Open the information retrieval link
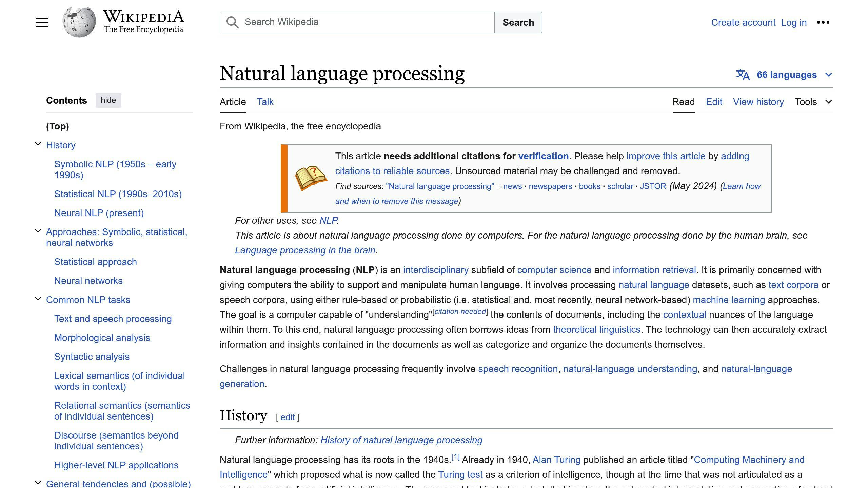The width and height of the screenshot is (868, 488). point(654,270)
